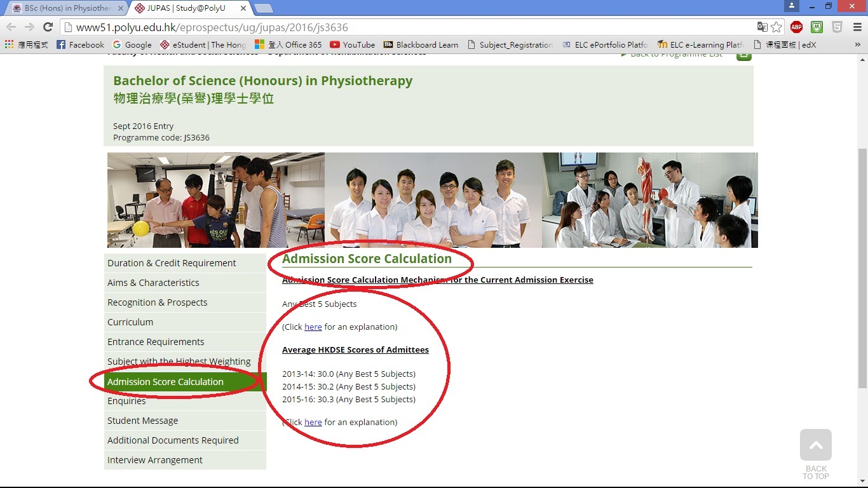The image size is (868, 488).
Task: Click the 'Programme code: JS3636' text
Action: point(161,137)
